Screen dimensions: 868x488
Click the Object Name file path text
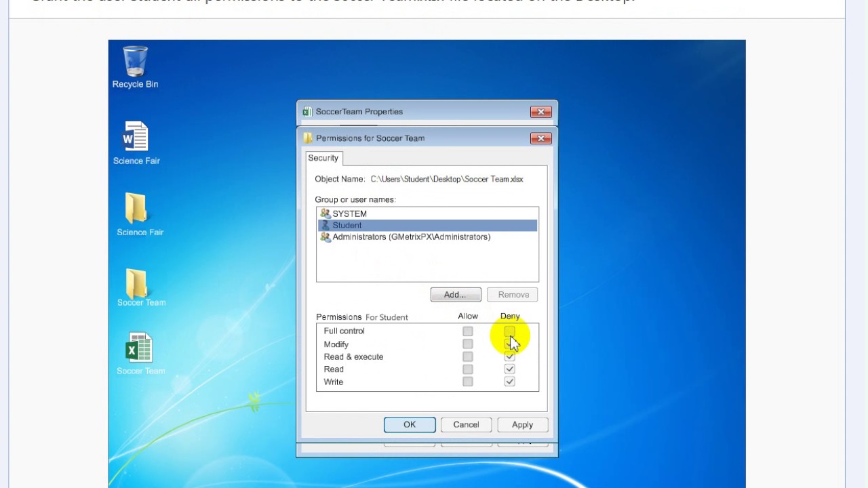coord(447,179)
